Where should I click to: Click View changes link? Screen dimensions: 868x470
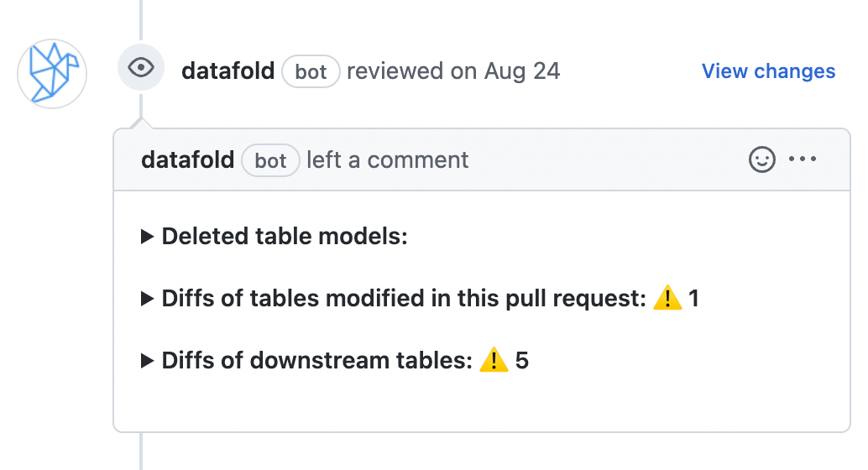768,71
